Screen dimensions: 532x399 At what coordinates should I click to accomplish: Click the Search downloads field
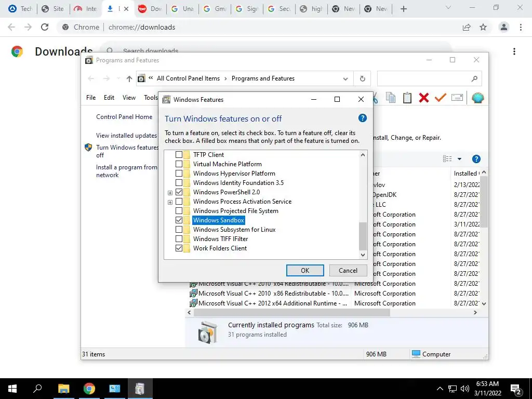pos(275,51)
